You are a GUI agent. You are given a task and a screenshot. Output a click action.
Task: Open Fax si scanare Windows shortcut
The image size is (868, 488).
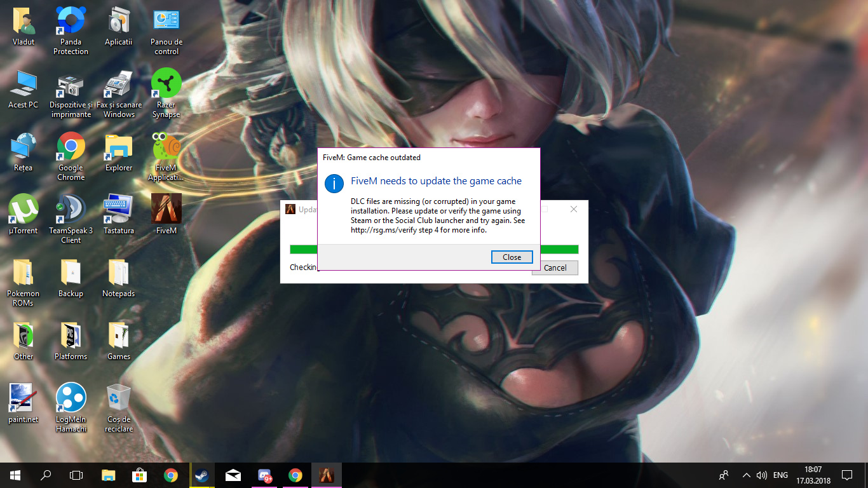tap(119, 94)
